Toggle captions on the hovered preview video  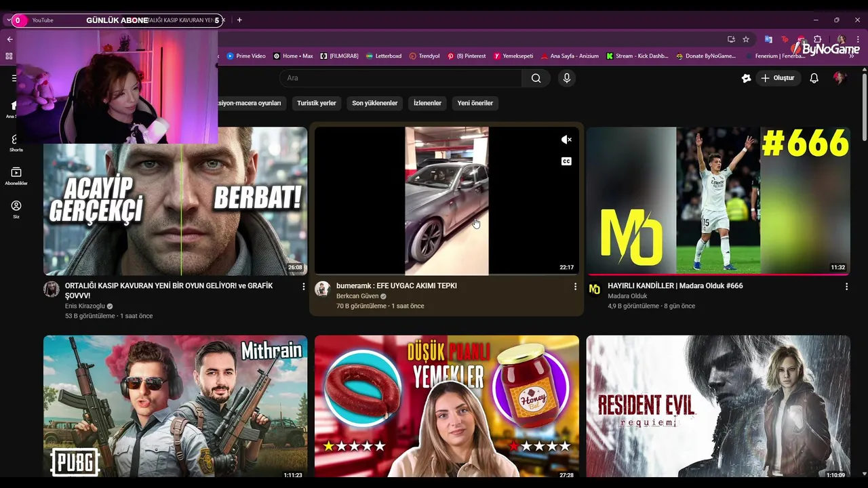566,161
